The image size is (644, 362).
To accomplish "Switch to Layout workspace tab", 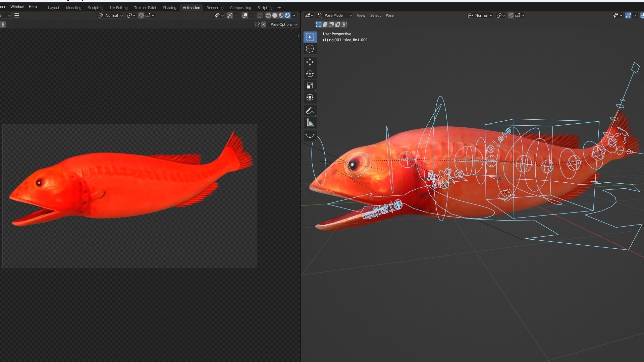I will pos(54,8).
